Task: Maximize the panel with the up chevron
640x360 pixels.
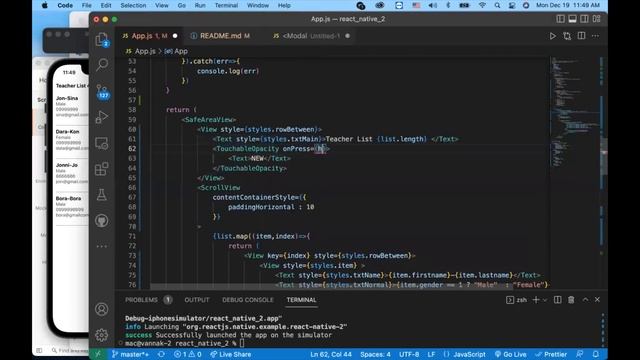Action: [585, 300]
